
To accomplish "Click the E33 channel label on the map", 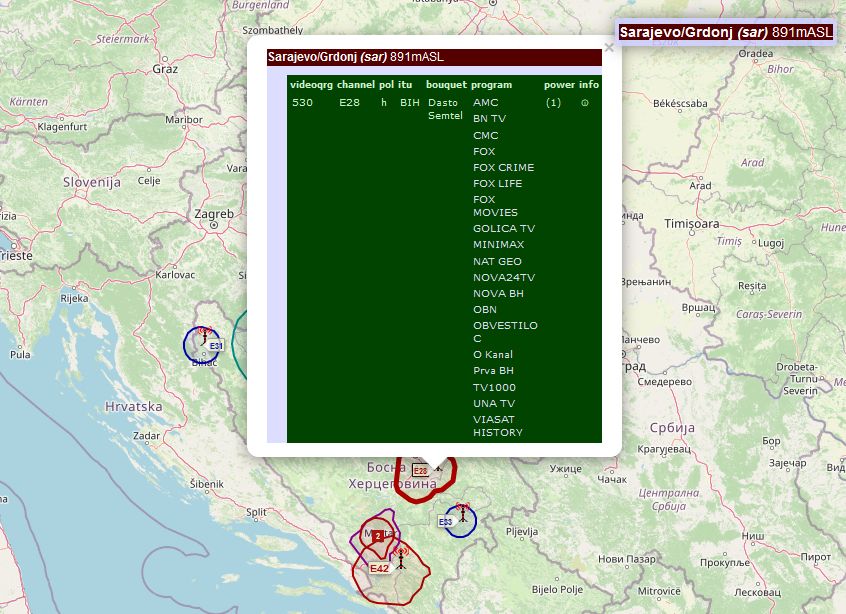I will 446,522.
